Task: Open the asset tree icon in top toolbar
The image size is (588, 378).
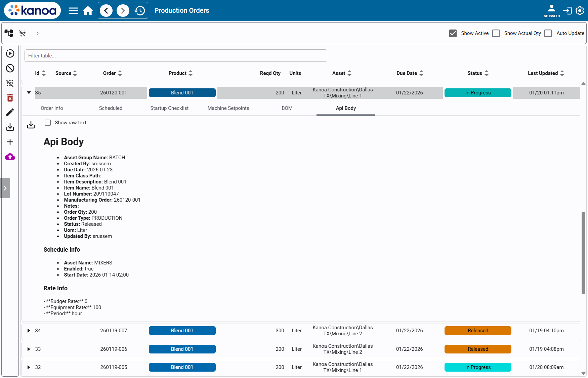Action: [x=9, y=33]
